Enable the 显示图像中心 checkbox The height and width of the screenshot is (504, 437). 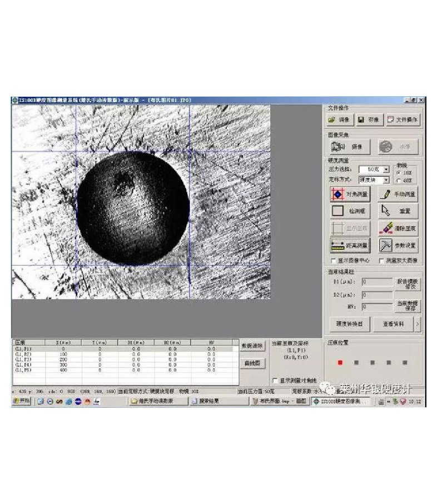(334, 260)
